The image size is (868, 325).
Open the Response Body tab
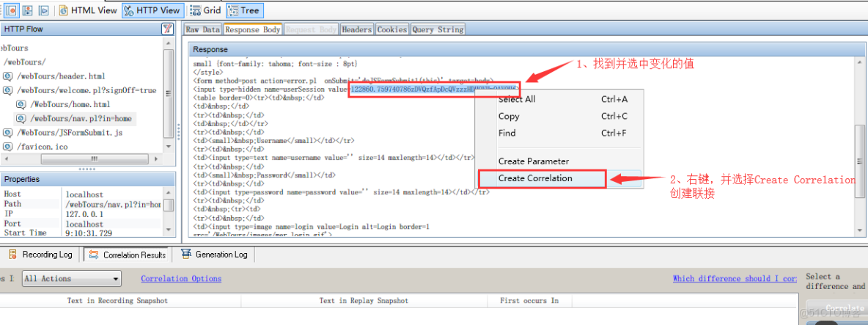click(x=252, y=30)
